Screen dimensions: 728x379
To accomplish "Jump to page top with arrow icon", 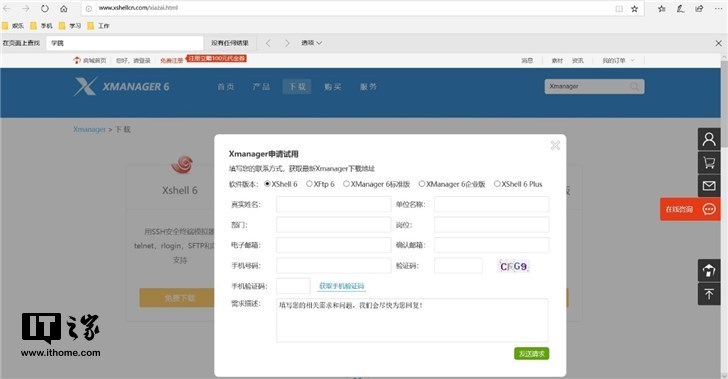I will click(x=709, y=294).
